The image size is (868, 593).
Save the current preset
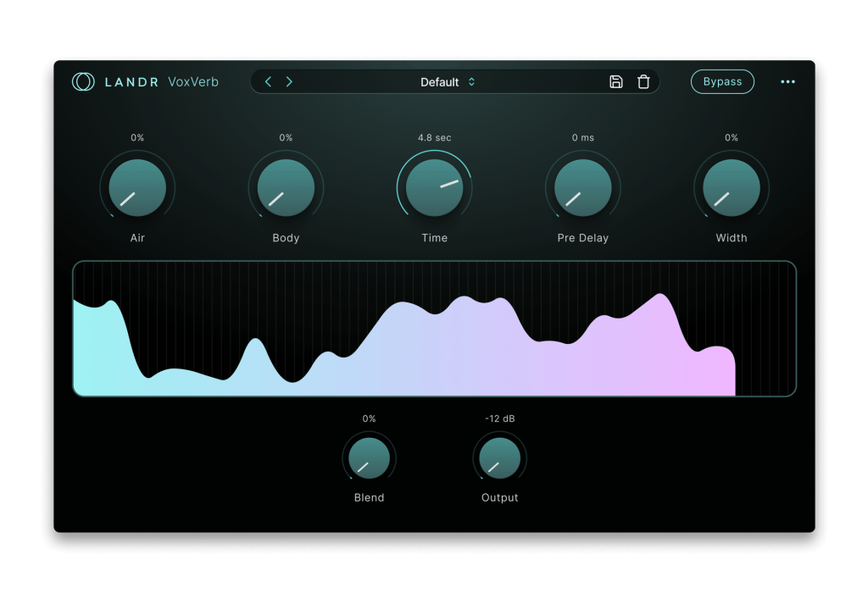point(616,81)
